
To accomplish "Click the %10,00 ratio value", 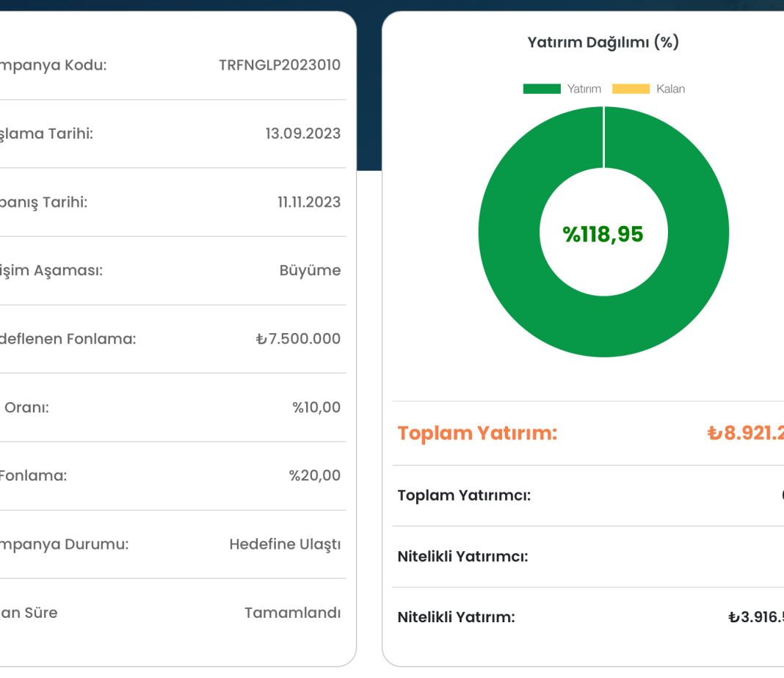I will pyautogui.click(x=316, y=407).
